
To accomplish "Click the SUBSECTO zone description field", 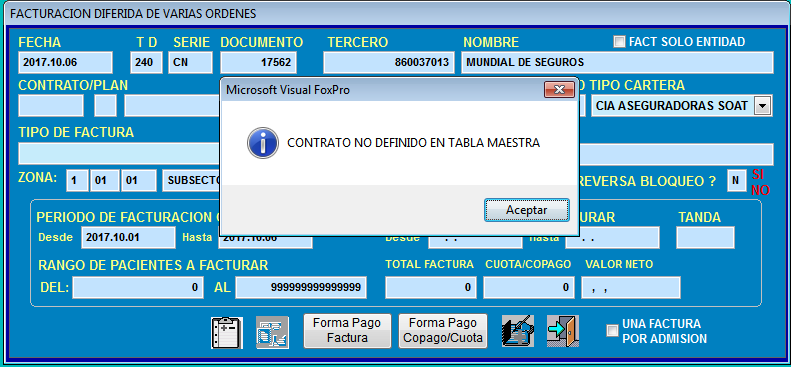I will tap(191, 180).
